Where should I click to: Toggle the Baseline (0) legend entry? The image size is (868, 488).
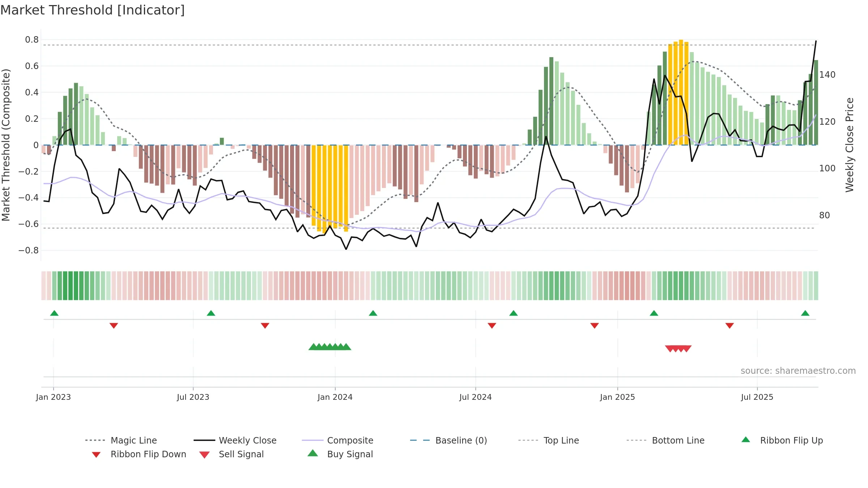[x=448, y=440]
